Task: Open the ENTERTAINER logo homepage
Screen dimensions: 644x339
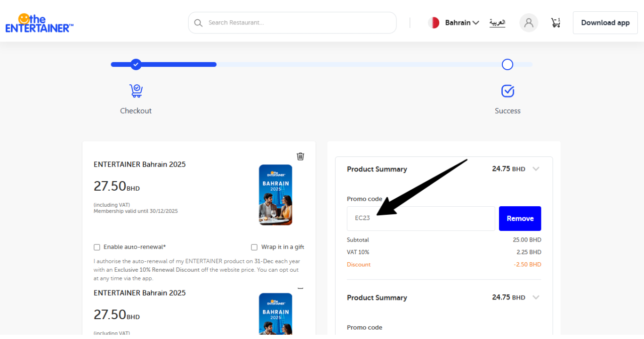Action: (40, 23)
